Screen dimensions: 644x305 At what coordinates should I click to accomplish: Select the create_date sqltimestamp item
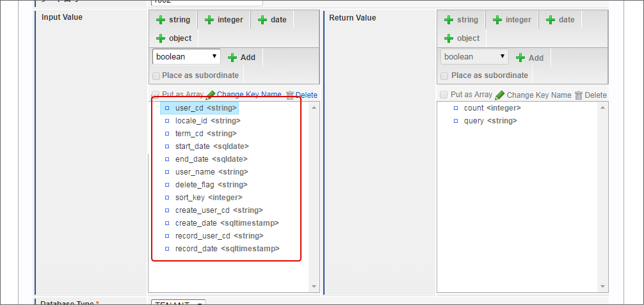click(x=227, y=223)
